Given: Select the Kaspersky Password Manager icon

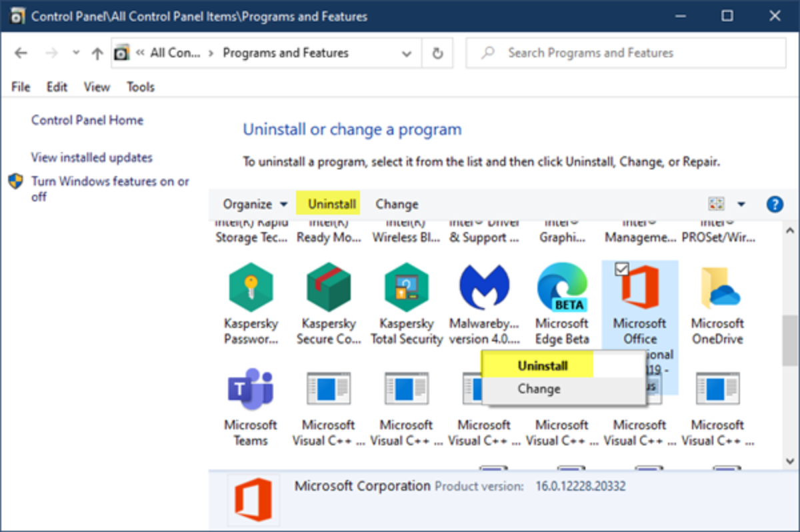Looking at the screenshot, I should (x=250, y=287).
